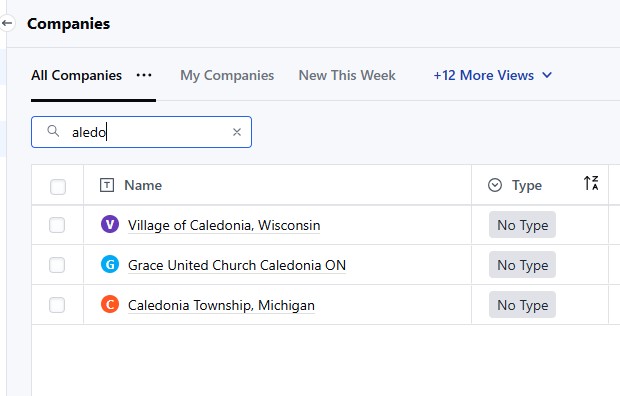Open No Type dropdown for Caledonia Township
620x396 pixels.
(x=522, y=305)
